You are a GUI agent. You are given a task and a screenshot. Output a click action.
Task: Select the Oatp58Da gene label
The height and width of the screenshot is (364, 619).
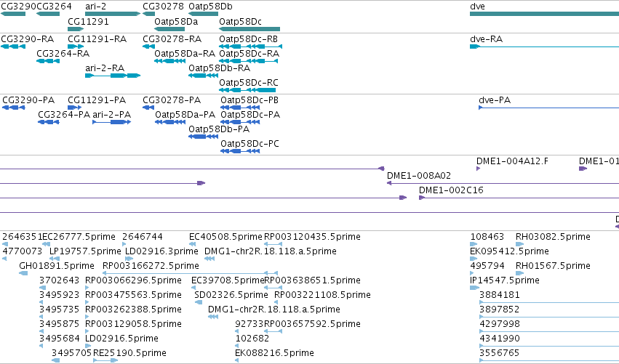click(176, 22)
